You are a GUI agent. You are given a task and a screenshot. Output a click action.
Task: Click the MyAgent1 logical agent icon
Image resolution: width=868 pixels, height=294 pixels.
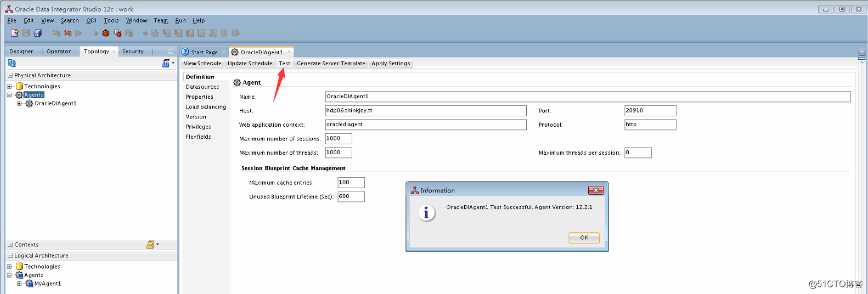pos(30,284)
